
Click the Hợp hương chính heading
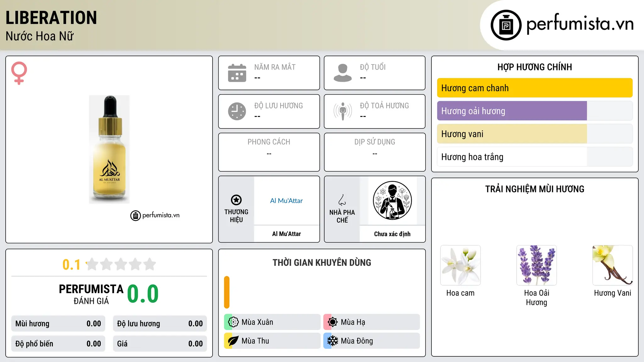pos(535,67)
